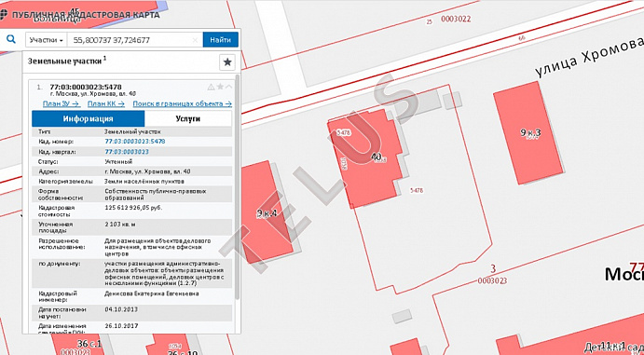The height and width of the screenshot is (355, 644).
Task: Click value Собственность публично-правовых образований
Action: [156, 195]
